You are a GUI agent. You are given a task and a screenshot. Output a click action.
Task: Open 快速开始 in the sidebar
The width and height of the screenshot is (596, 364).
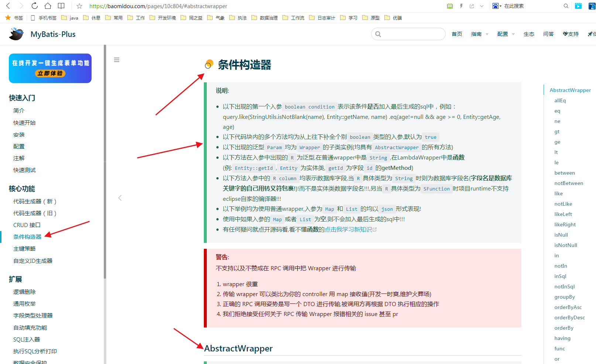(24, 123)
